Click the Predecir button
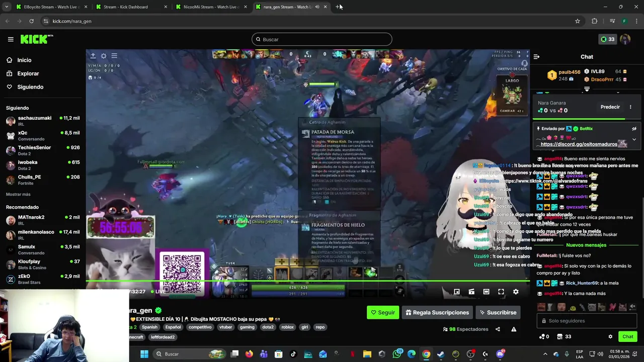This screenshot has height=362, width=644. tap(610, 107)
